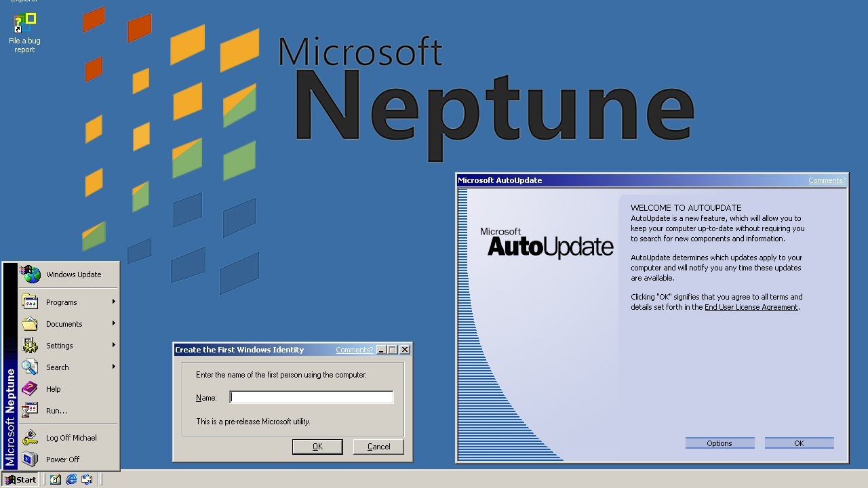The width and height of the screenshot is (868, 488).
Task: Open Help via the purple book icon
Action: click(x=30, y=389)
